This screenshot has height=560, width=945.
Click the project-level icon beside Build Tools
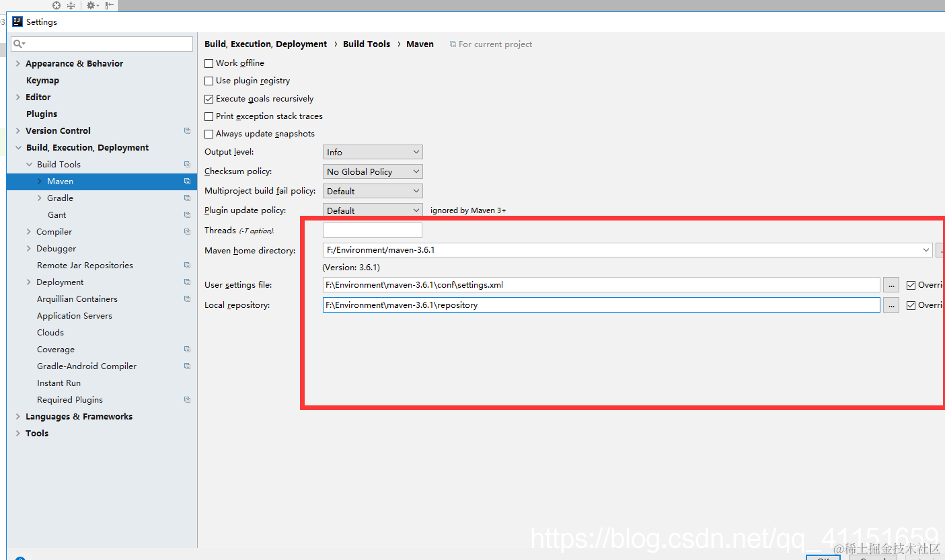pyautogui.click(x=187, y=165)
